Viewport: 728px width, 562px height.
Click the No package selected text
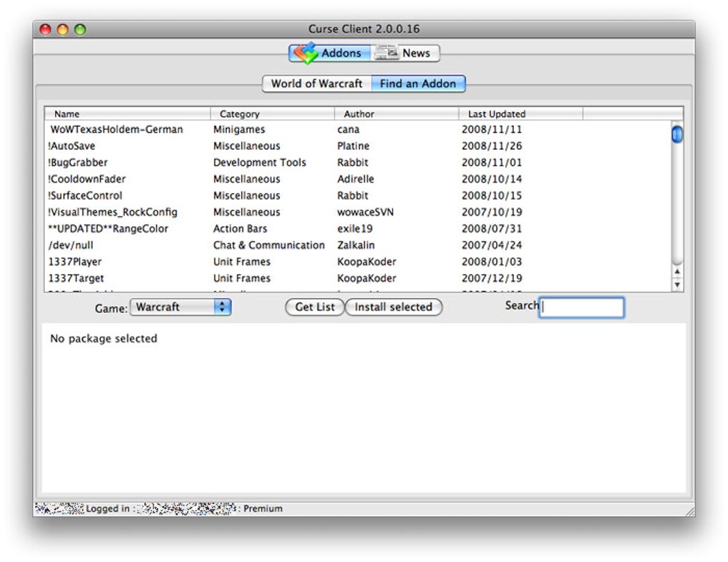click(x=103, y=338)
